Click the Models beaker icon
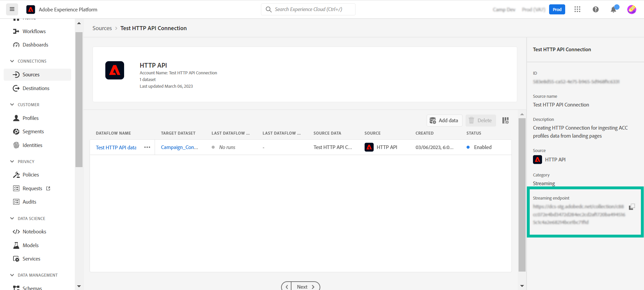This screenshot has height=290, width=644. 16,245
